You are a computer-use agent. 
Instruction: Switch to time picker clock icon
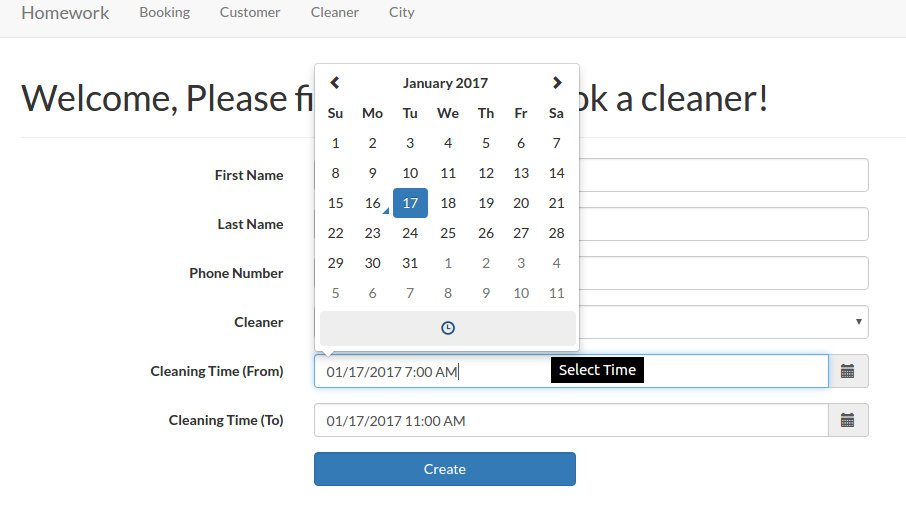[x=448, y=328]
